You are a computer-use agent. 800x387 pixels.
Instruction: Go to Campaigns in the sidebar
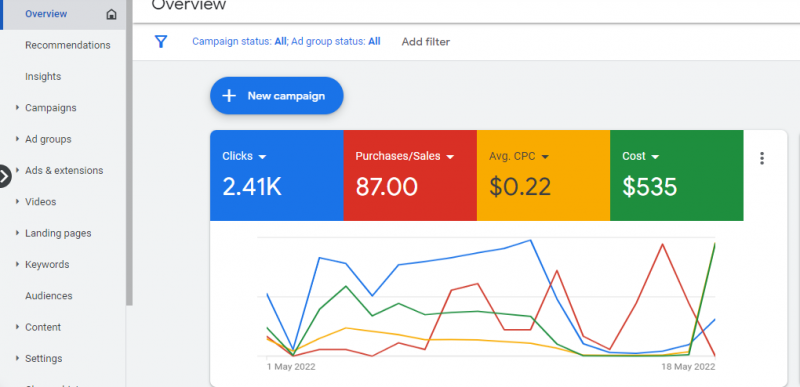[51, 108]
